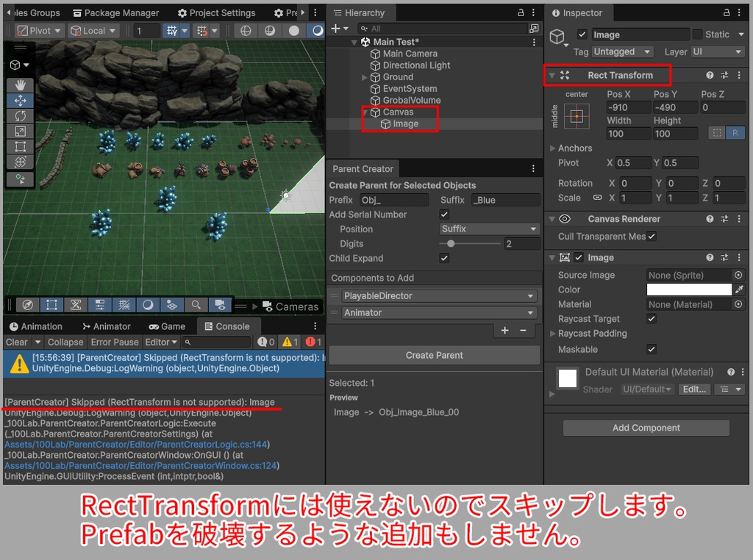Open the Animator component dropdown
The height and width of the screenshot is (560, 753).
pos(439,313)
